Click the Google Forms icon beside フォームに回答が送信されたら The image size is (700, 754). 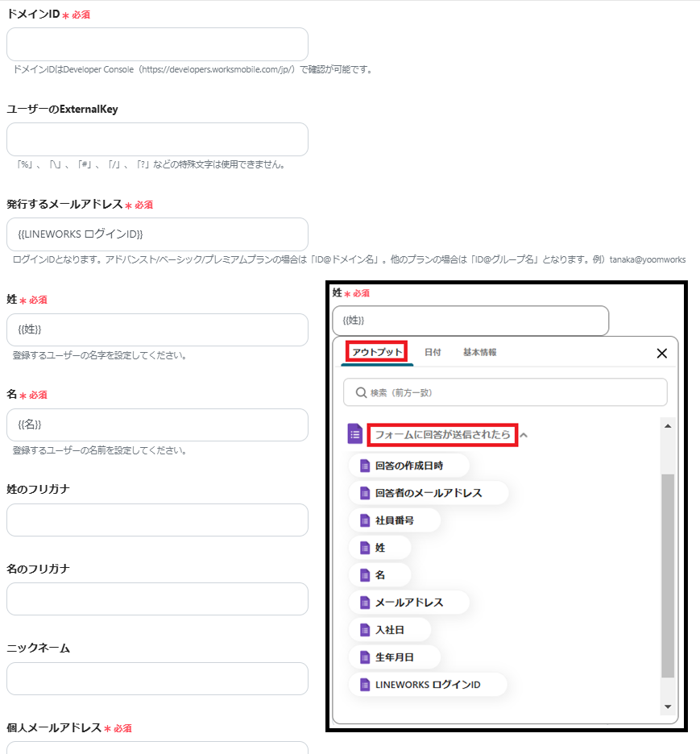[x=354, y=433]
